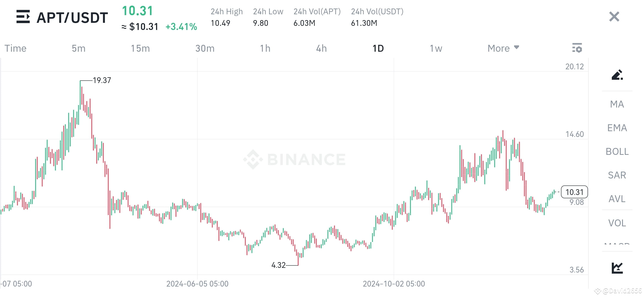Open interval options under the 1D tab
The width and height of the screenshot is (644, 297).
[x=377, y=48]
